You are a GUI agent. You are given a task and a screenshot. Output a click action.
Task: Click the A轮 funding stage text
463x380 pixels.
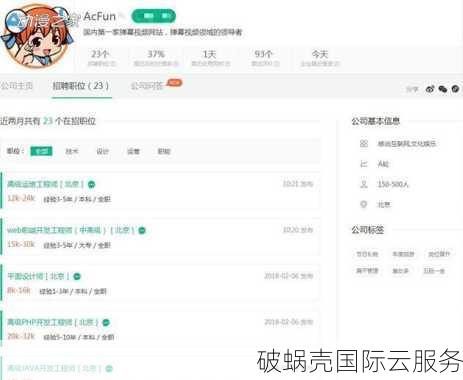(x=383, y=164)
